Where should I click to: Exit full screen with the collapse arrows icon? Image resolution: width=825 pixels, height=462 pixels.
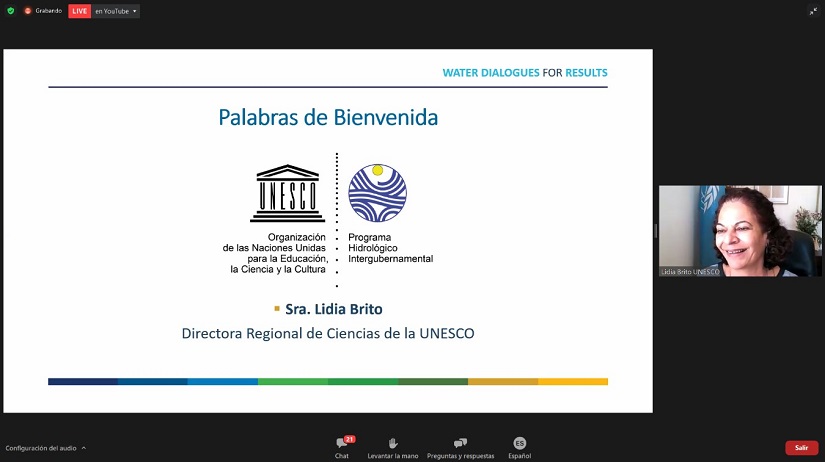(x=813, y=11)
